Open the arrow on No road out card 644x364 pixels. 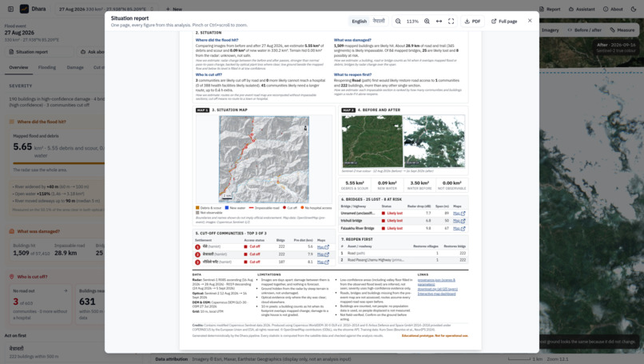pos(66,290)
